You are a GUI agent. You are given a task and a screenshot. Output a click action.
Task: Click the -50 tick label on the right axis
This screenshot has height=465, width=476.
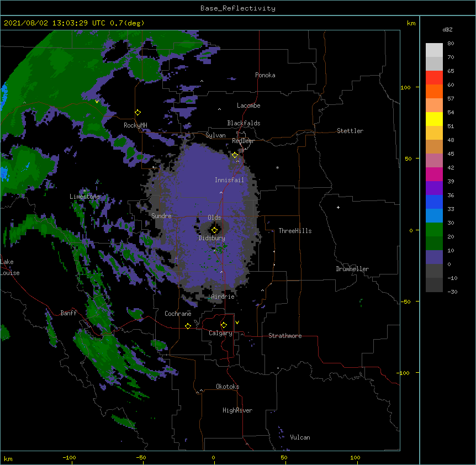[x=405, y=302]
